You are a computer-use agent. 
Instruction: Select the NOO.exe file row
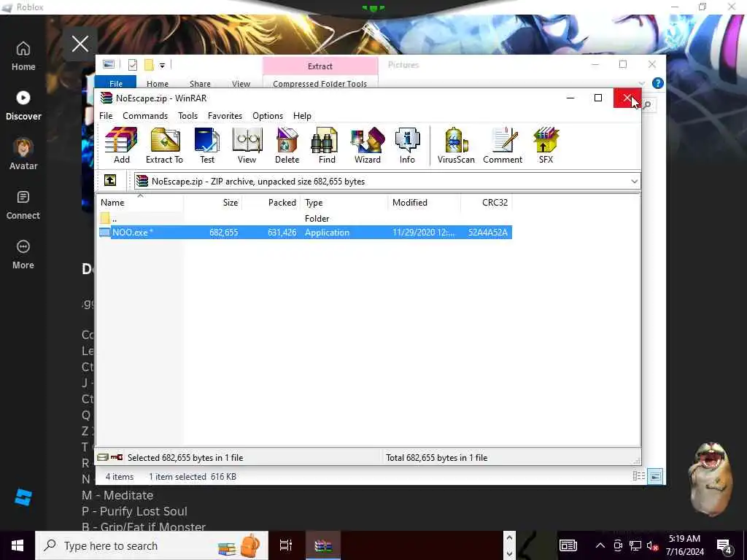(304, 233)
